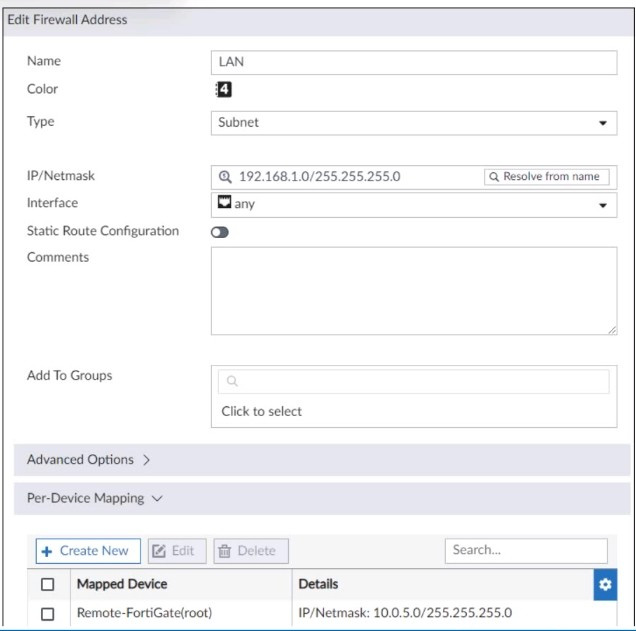Click the Mapped Device column header

[x=122, y=584]
